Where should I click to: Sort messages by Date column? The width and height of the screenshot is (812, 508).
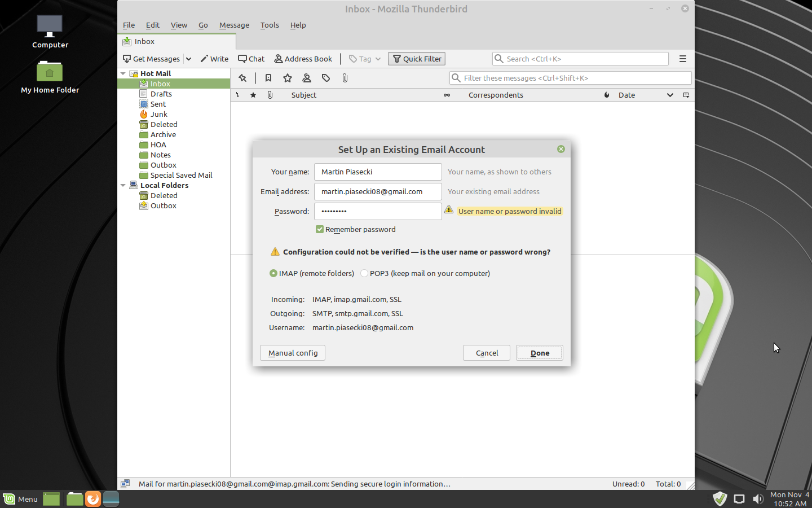(x=626, y=95)
